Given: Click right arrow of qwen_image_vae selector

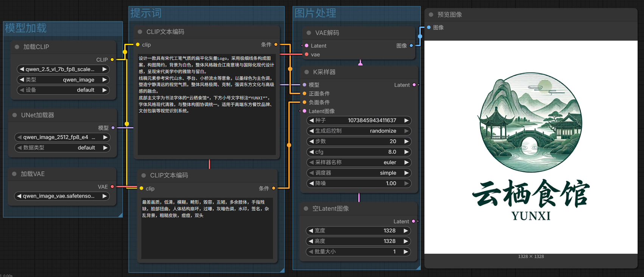Looking at the screenshot, I should [104, 196].
